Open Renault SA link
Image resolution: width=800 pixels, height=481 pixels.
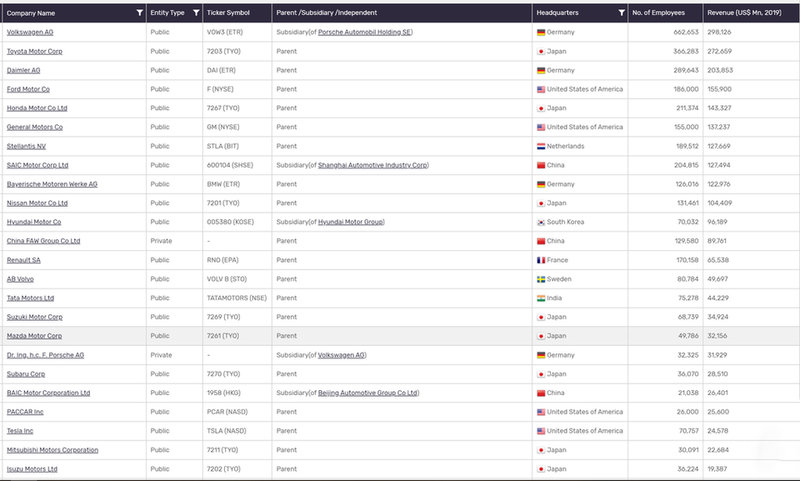click(x=23, y=260)
